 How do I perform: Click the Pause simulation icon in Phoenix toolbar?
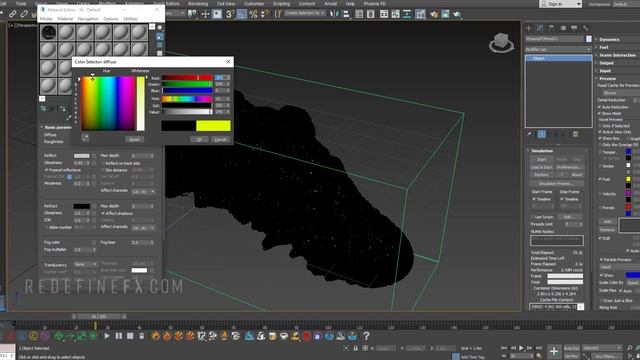[x=119, y=336]
